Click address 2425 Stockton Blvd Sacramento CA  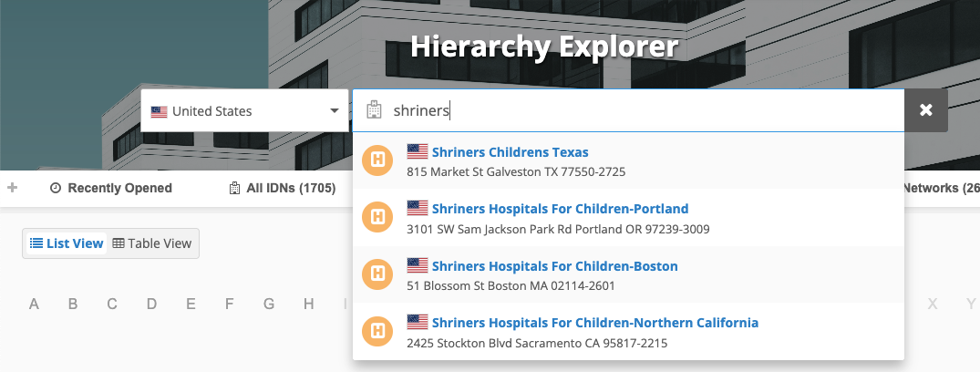click(x=537, y=343)
